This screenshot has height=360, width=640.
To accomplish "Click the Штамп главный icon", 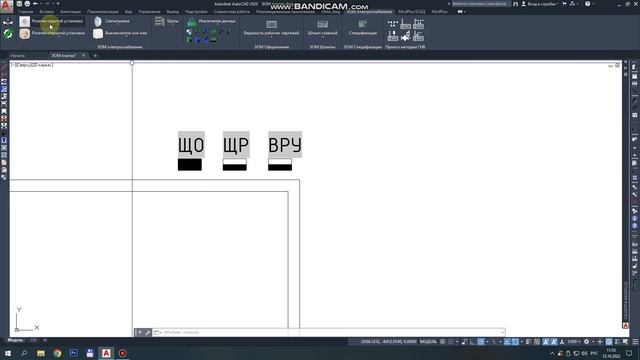I will (x=322, y=24).
